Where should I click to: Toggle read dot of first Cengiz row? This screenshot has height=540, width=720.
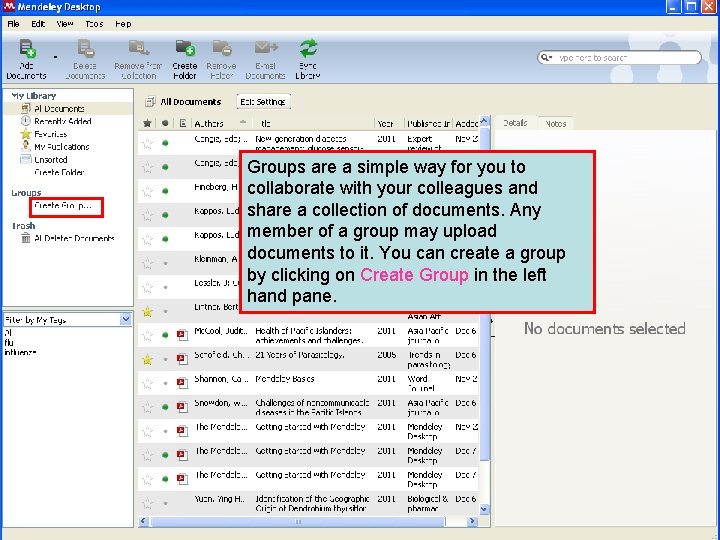165,143
